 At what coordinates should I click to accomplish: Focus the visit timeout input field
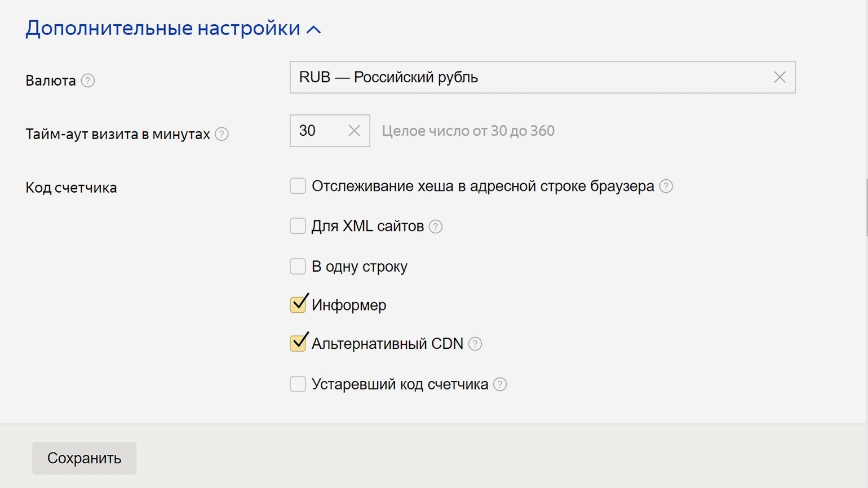tap(317, 131)
